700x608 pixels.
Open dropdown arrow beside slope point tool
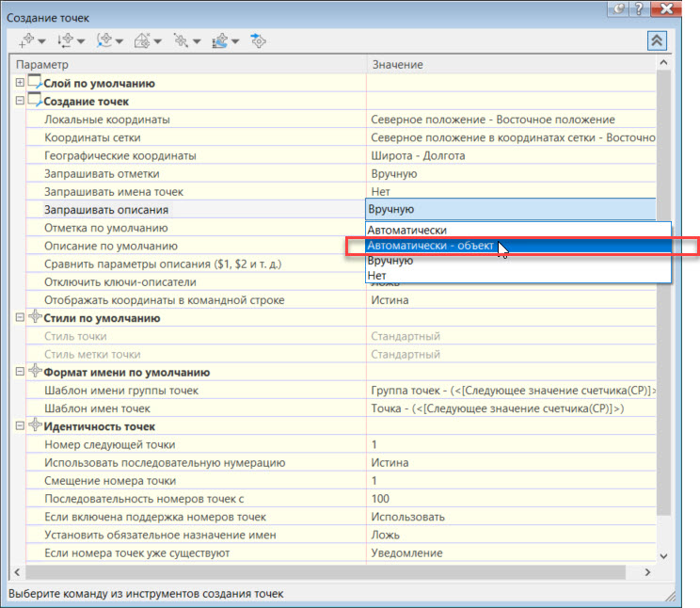[235, 41]
